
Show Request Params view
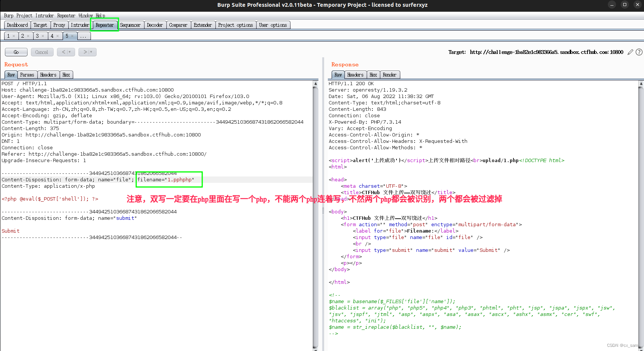[27, 75]
